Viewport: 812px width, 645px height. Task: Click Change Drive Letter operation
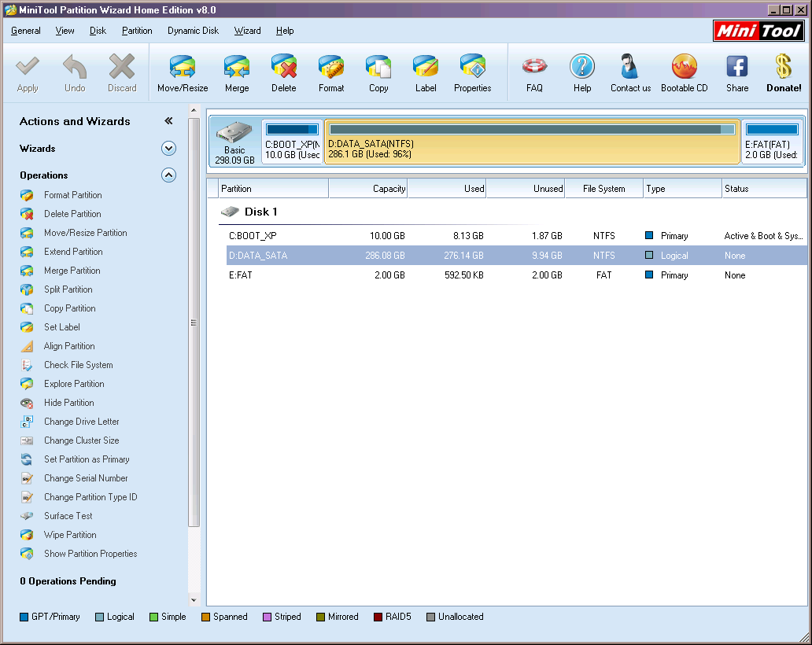[x=81, y=422]
